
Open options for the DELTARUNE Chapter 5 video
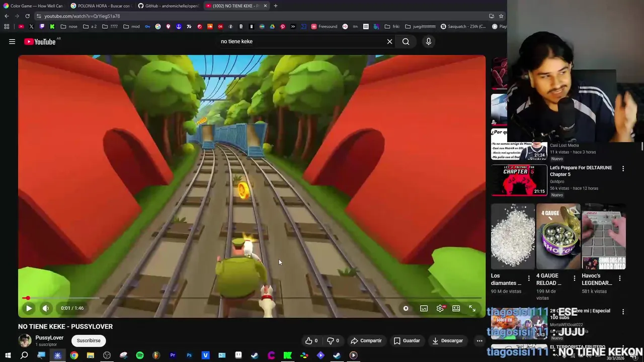coord(623,169)
